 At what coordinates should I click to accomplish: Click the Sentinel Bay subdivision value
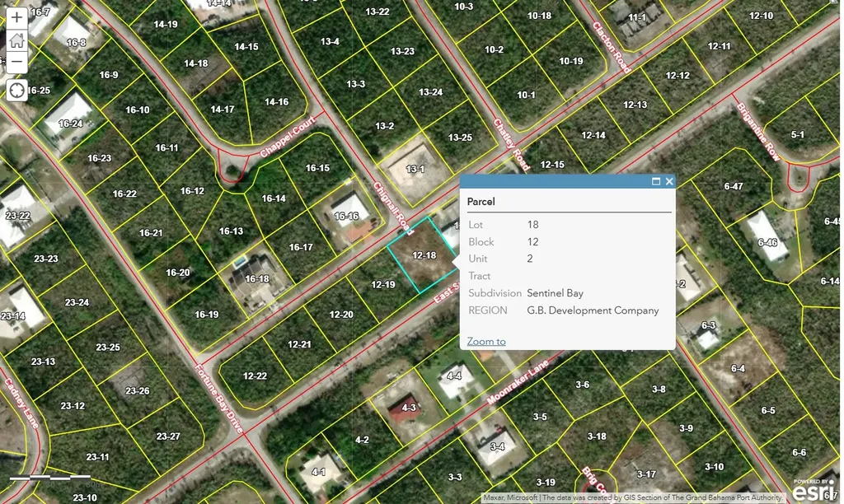click(555, 293)
